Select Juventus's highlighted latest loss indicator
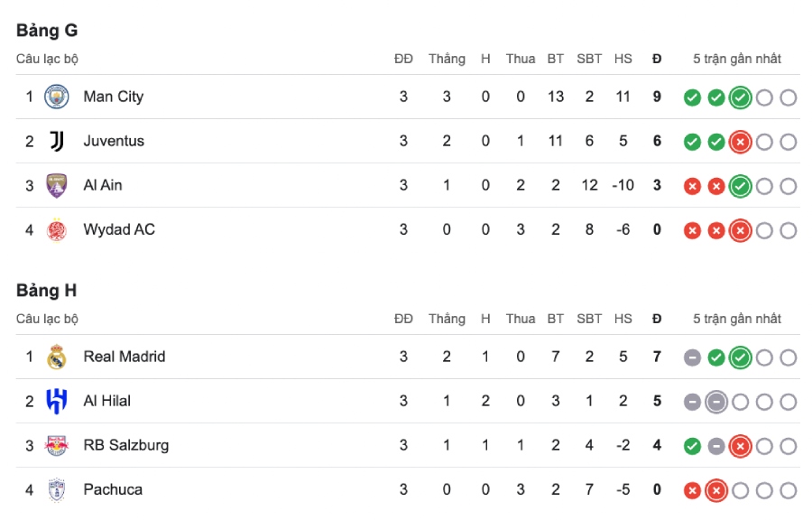 [740, 142]
